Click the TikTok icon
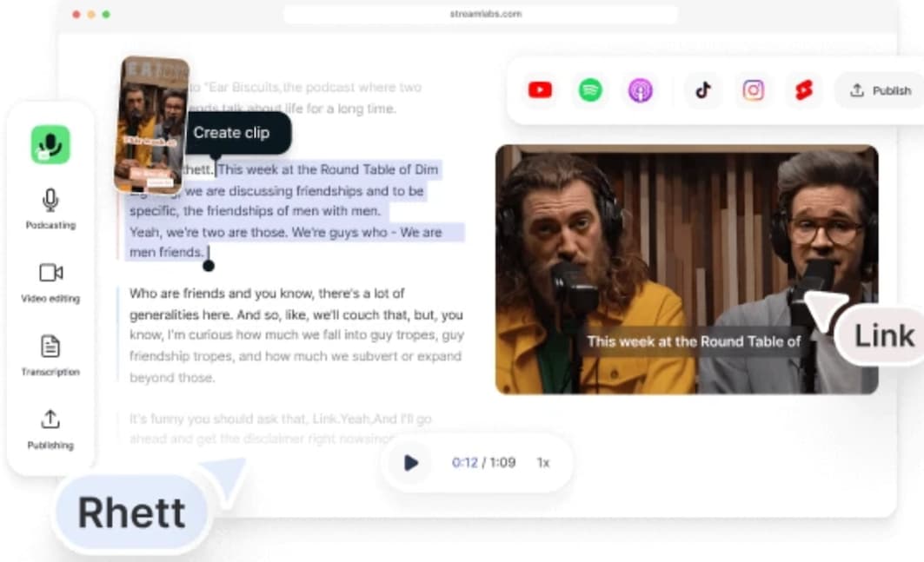924x562 pixels. (702, 90)
